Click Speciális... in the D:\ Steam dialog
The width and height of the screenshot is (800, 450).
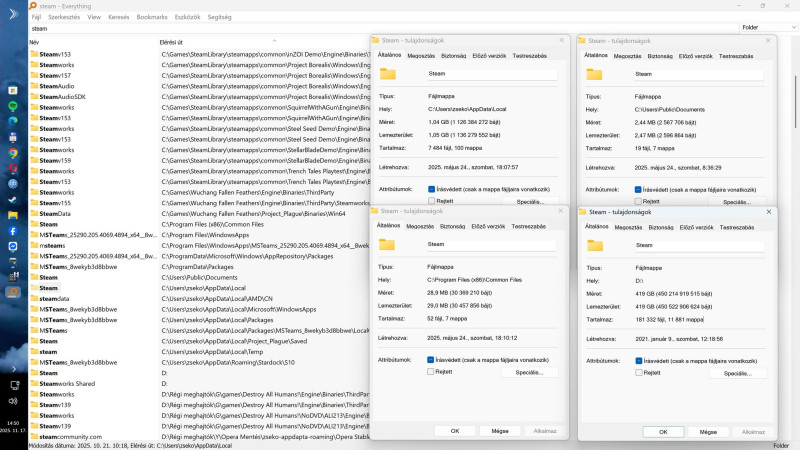click(737, 373)
